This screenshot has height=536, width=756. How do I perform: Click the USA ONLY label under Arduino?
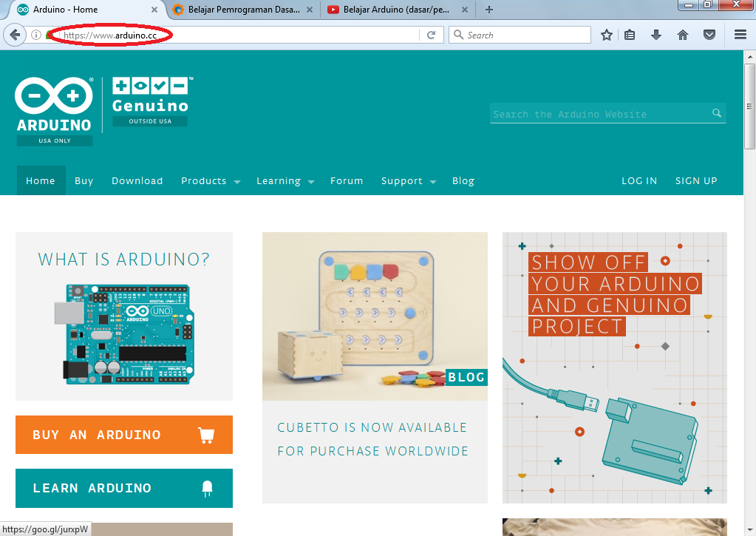55,140
